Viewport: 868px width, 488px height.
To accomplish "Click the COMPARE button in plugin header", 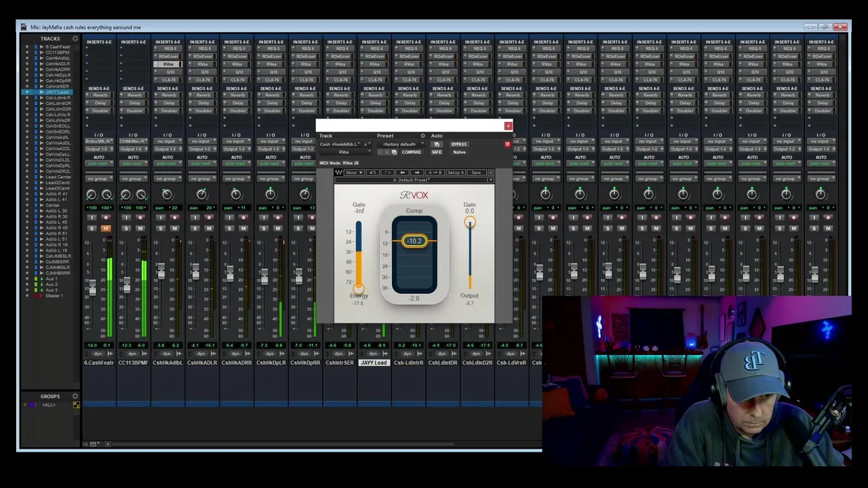I will click(412, 152).
